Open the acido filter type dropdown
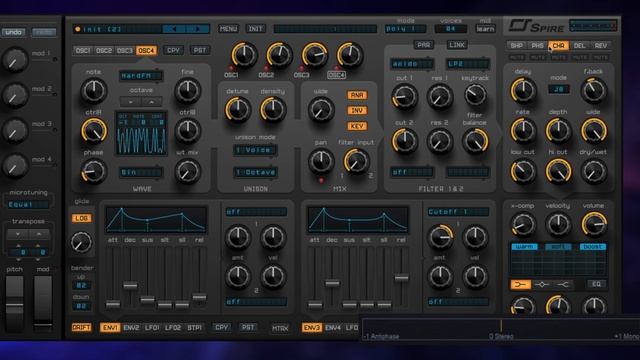The height and width of the screenshot is (360, 640). pyautogui.click(x=412, y=64)
